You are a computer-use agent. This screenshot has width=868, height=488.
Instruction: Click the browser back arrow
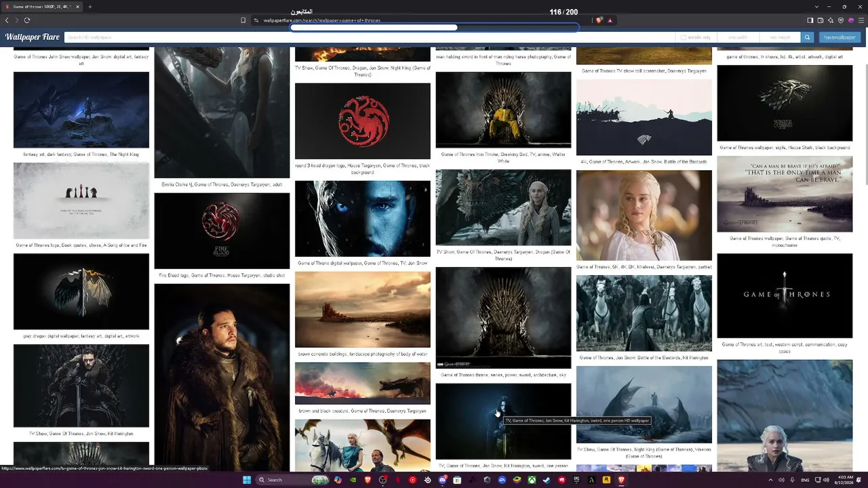pos(7,20)
